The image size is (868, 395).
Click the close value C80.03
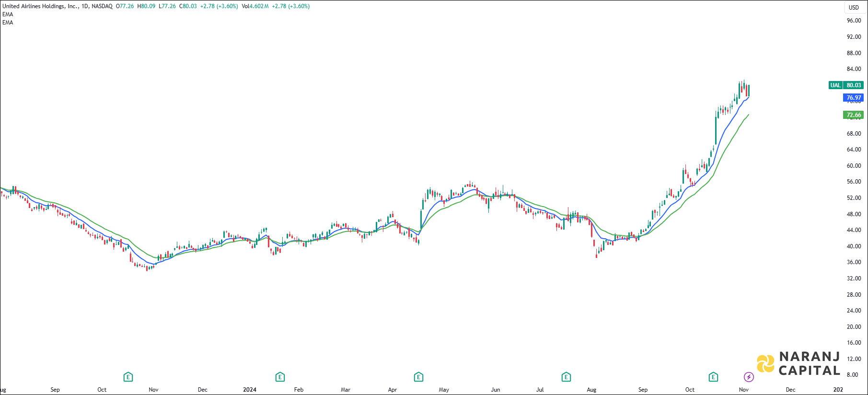[x=188, y=6]
